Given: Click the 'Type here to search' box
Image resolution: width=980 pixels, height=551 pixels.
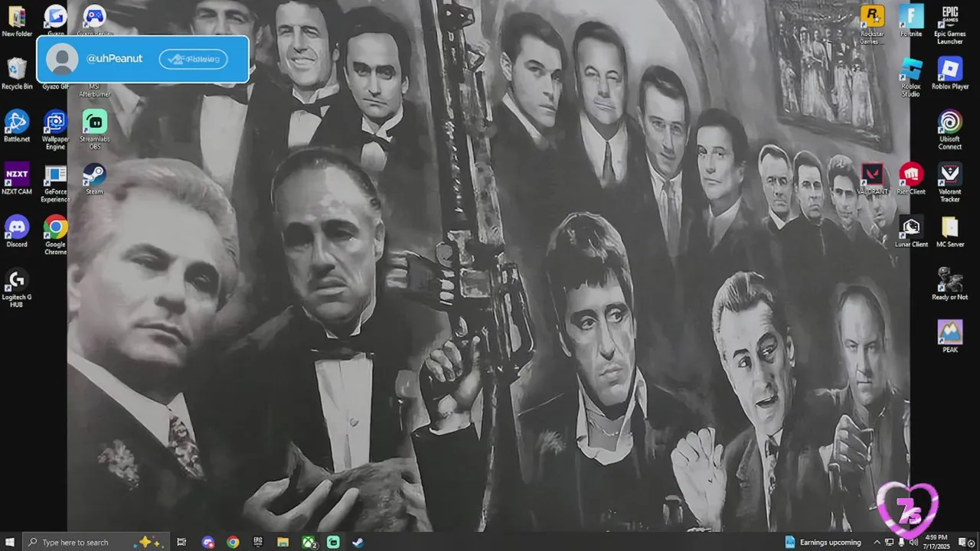Looking at the screenshot, I should coord(96,542).
